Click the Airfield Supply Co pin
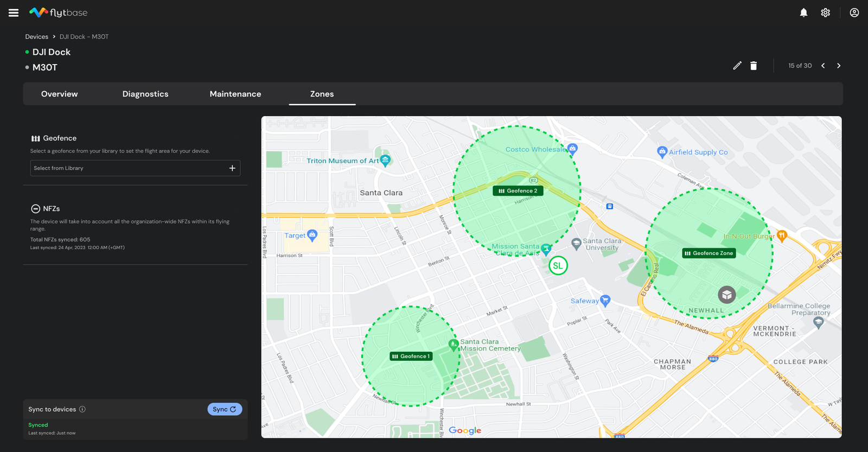This screenshot has width=868, height=452. point(662,152)
